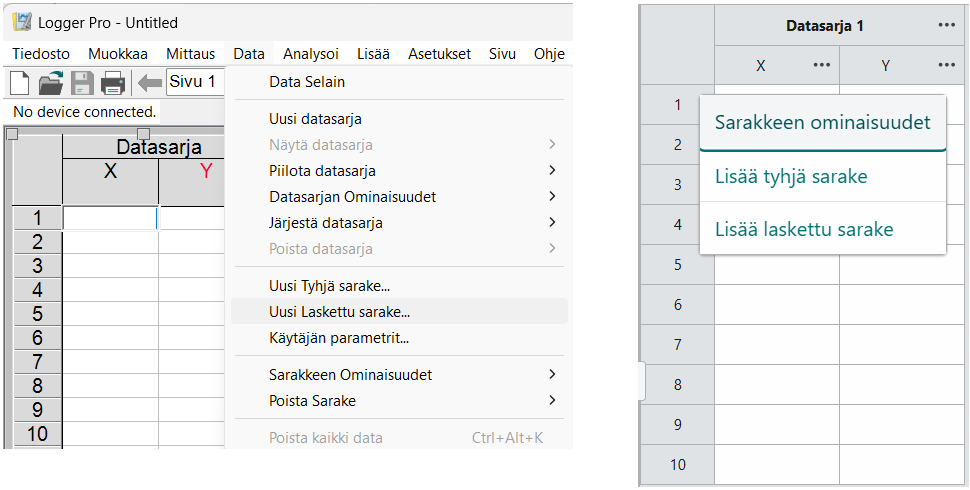Viewport: 970px width, 490px height.
Task: Click the Datasarja 1 header label
Action: 825,25
